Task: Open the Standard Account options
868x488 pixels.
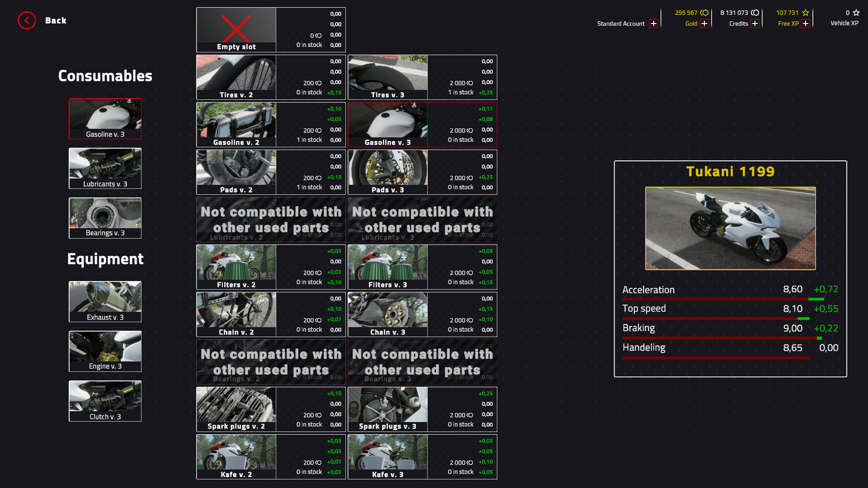Action: tap(653, 23)
